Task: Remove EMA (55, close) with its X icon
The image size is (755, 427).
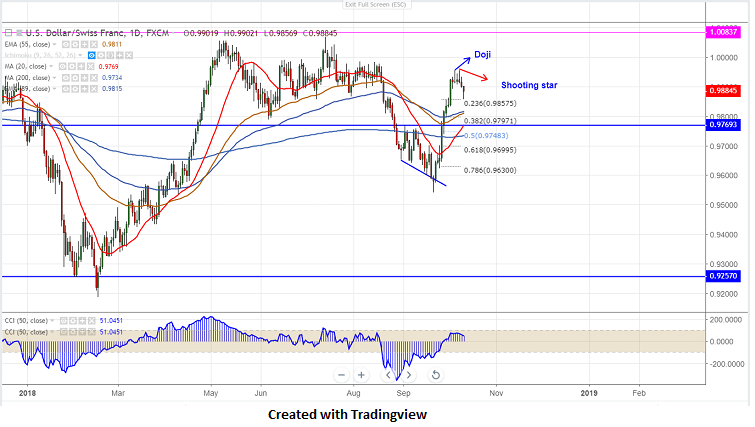Action: point(94,44)
